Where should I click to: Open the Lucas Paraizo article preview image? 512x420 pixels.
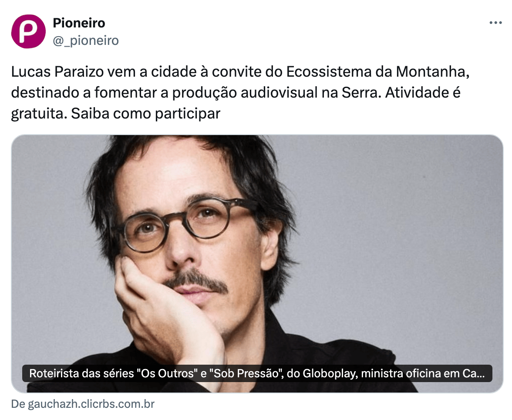pyautogui.click(x=257, y=264)
